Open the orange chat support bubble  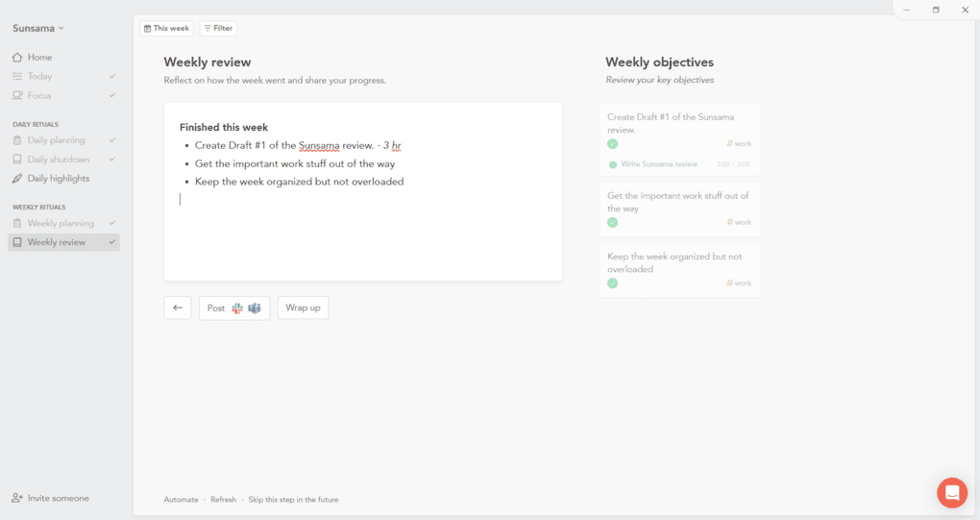pos(951,493)
